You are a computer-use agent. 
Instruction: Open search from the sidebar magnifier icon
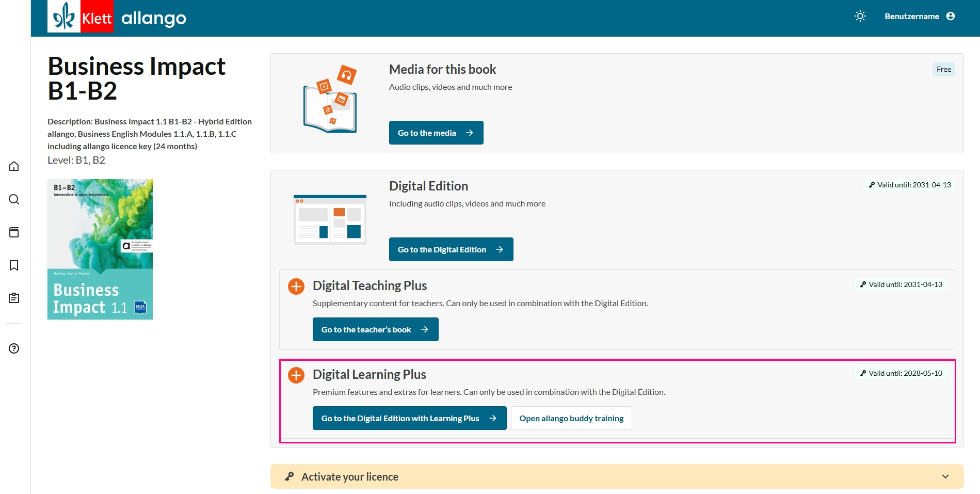click(x=14, y=199)
